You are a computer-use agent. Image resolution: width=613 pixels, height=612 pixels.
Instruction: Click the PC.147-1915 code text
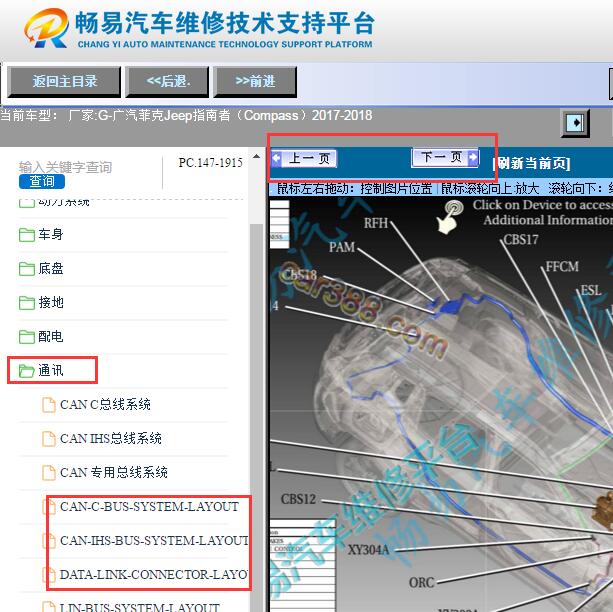pyautogui.click(x=210, y=163)
